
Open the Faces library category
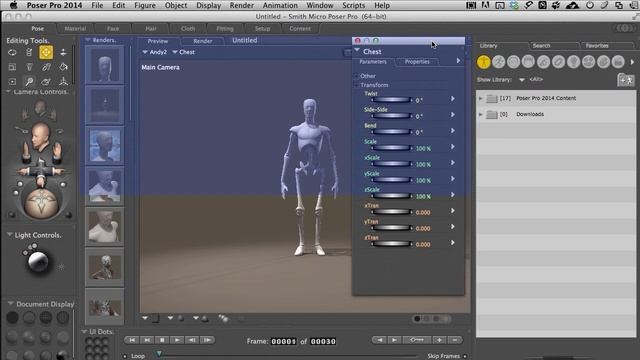pyautogui.click(x=513, y=62)
